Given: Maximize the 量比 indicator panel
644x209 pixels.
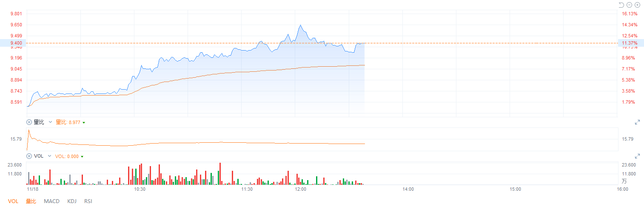Looking at the screenshot, I should coord(637,122).
